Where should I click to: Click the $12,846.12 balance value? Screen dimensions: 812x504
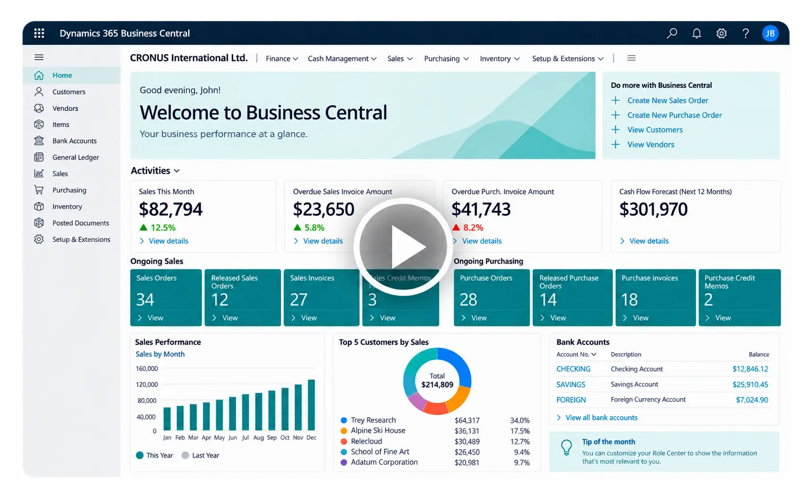(750, 369)
